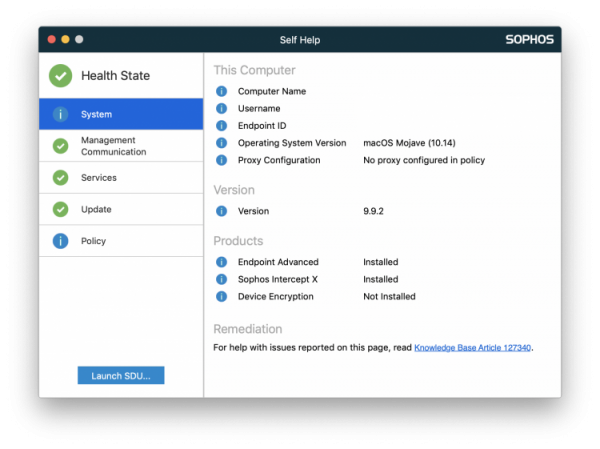Screen dimensions: 600x449
Task: Click info icon beside Operating System Version
Action: (222, 143)
